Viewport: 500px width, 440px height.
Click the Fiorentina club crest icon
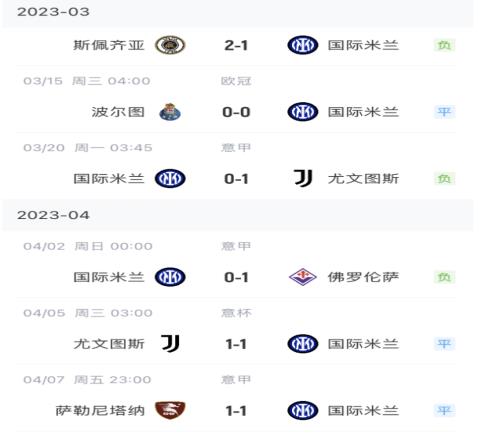[x=303, y=277]
